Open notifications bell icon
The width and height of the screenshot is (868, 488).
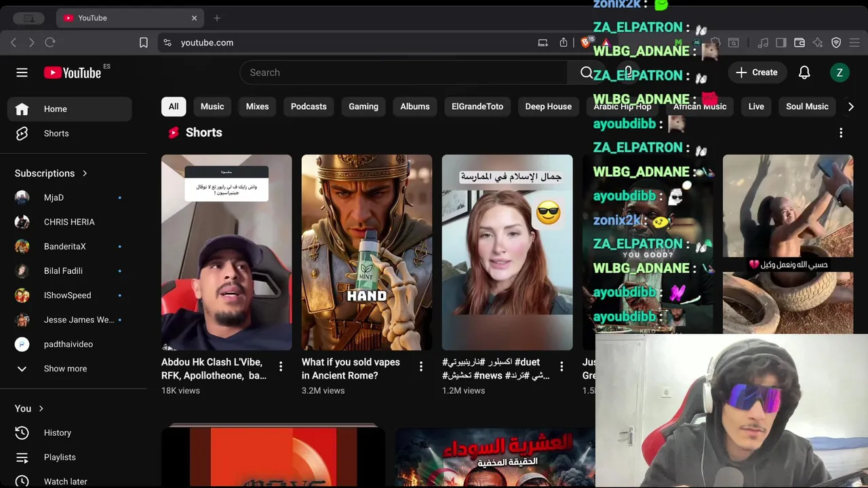(x=804, y=73)
